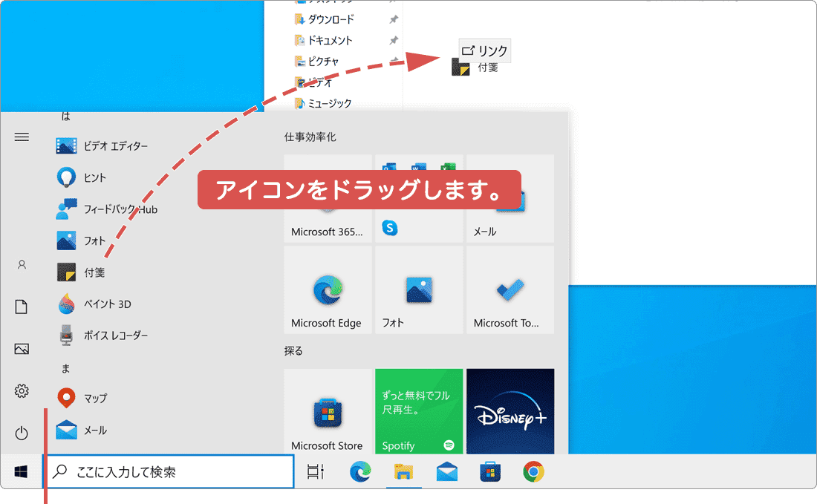Screen dimensions: 817x504
Task: Unpin ダウンロード from Quick access
Action: [x=392, y=19]
